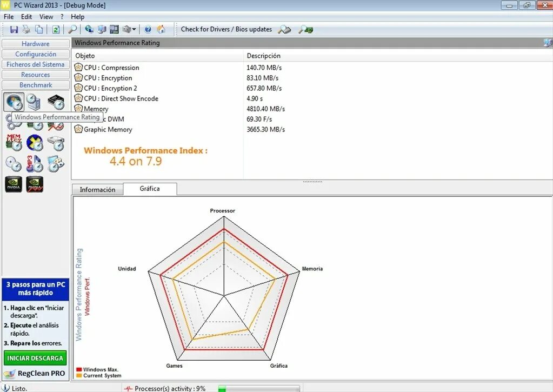Click the blue Help question mark icon
The image size is (553, 392).
tap(148, 29)
